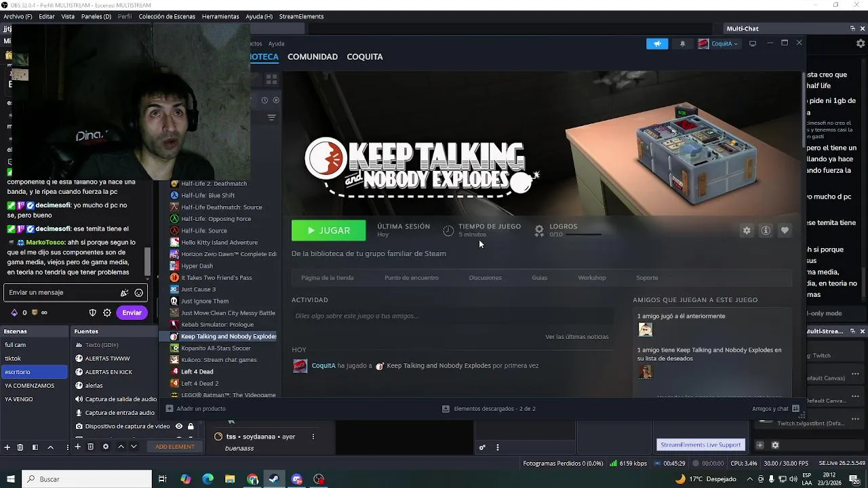This screenshot has width=868, height=488.
Task: Open chat shield moderation icon
Action: (x=93, y=312)
